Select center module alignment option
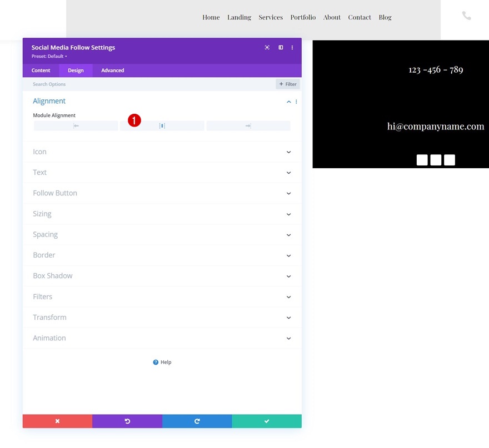The image size is (489, 448). (162, 126)
